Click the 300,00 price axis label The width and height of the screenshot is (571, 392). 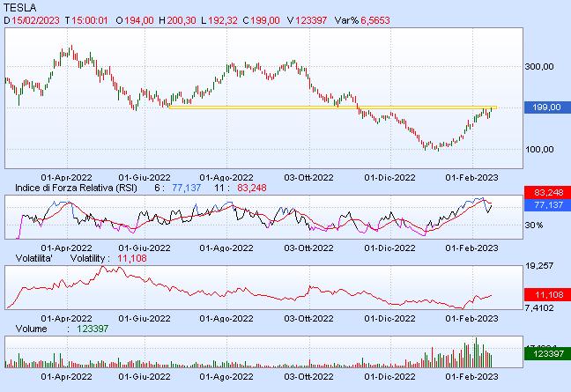click(539, 67)
